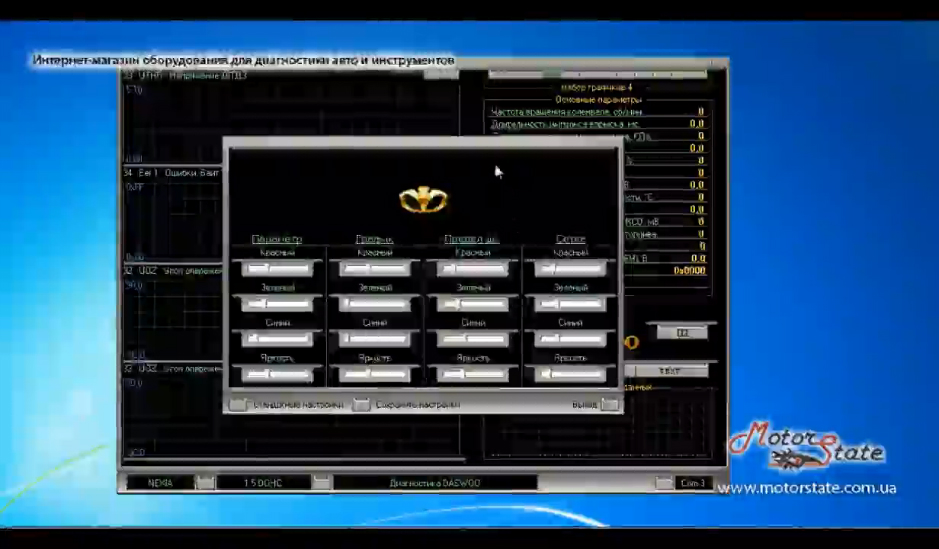The width and height of the screenshot is (939, 549).
Task: Click the small gray button above the top graph
Action: [x=441, y=75]
